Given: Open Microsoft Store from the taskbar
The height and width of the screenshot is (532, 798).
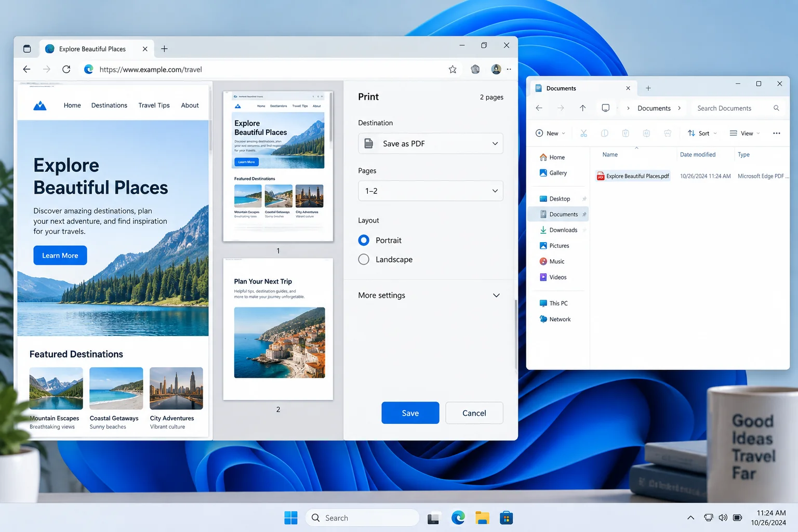Looking at the screenshot, I should click(506, 517).
